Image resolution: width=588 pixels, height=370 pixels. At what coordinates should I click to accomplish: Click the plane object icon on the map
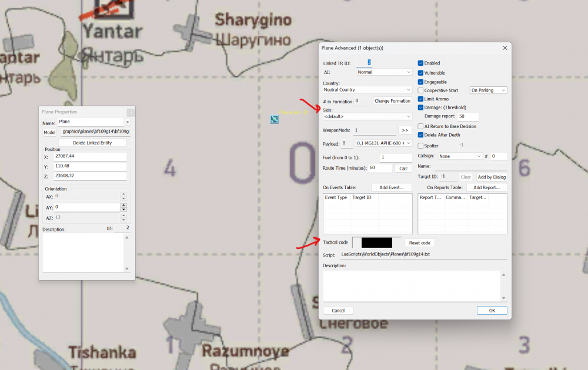click(x=274, y=120)
